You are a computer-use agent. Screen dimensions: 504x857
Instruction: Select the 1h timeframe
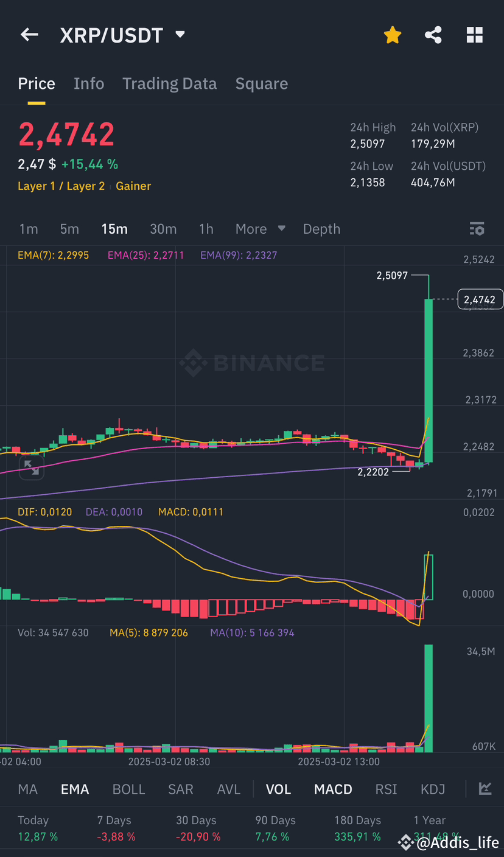(x=206, y=229)
